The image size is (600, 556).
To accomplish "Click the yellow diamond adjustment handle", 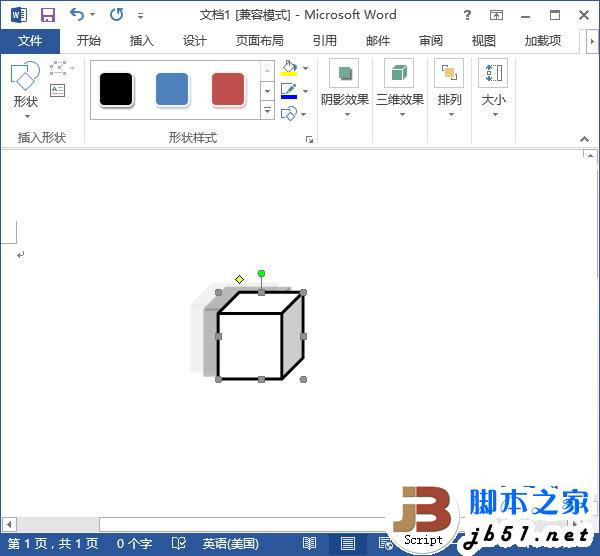I will click(240, 280).
